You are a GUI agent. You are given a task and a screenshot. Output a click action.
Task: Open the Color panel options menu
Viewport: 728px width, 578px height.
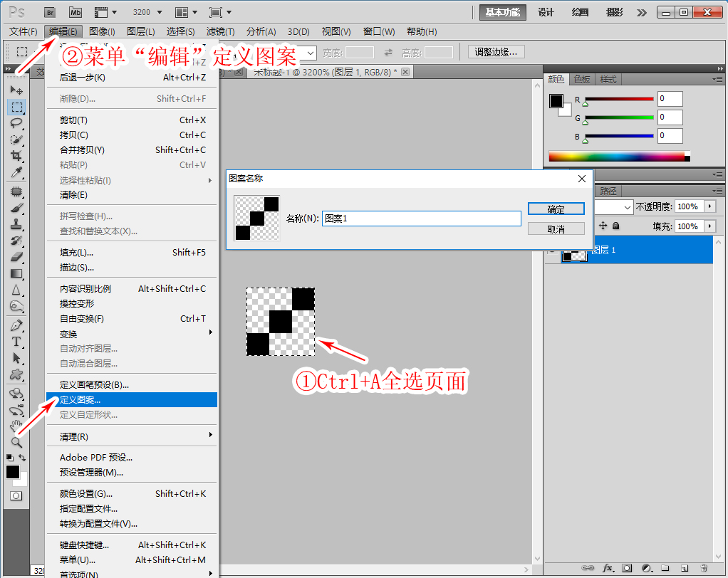point(717,80)
